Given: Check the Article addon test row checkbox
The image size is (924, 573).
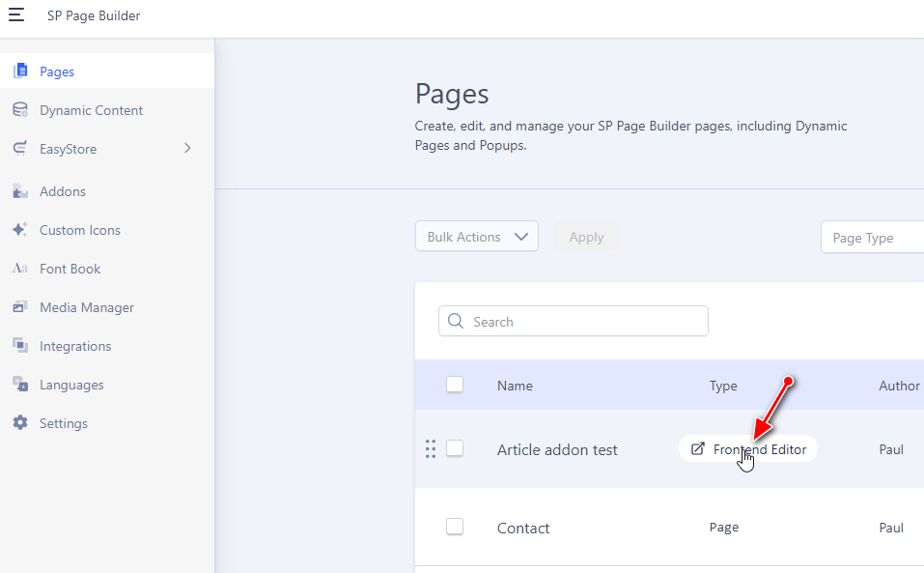Looking at the screenshot, I should (455, 448).
